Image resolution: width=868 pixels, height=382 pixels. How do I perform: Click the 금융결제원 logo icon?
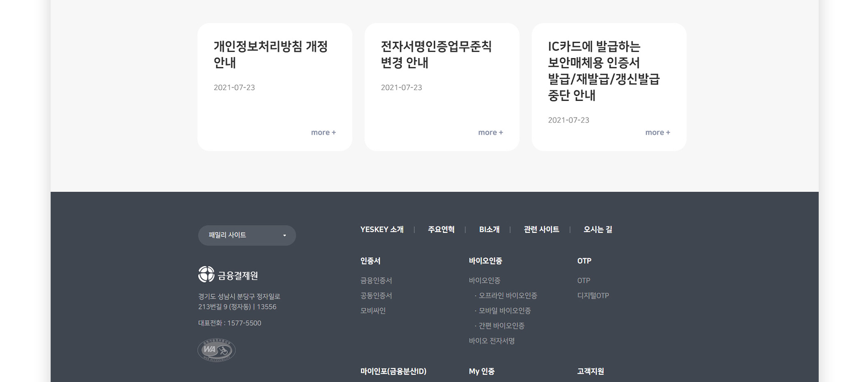coord(206,274)
